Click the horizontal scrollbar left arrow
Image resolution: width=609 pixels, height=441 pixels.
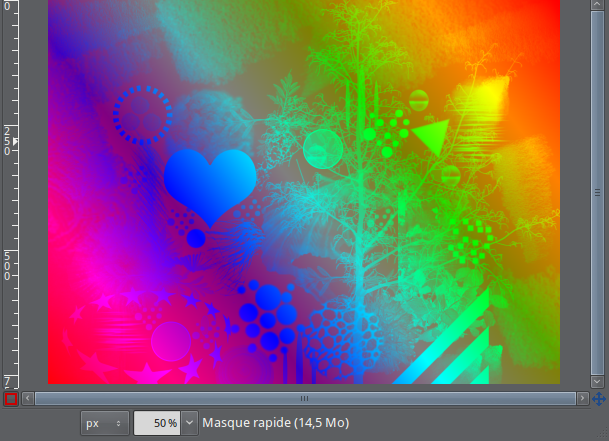click(27, 399)
